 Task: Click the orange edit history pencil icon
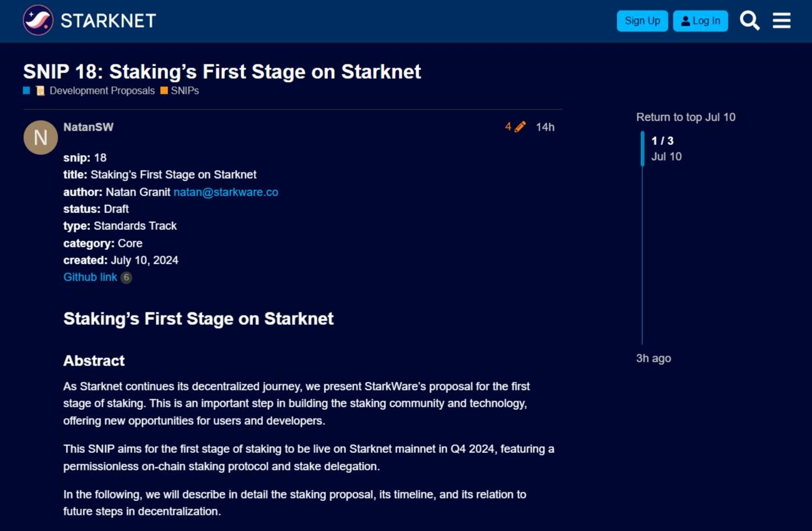tap(520, 127)
